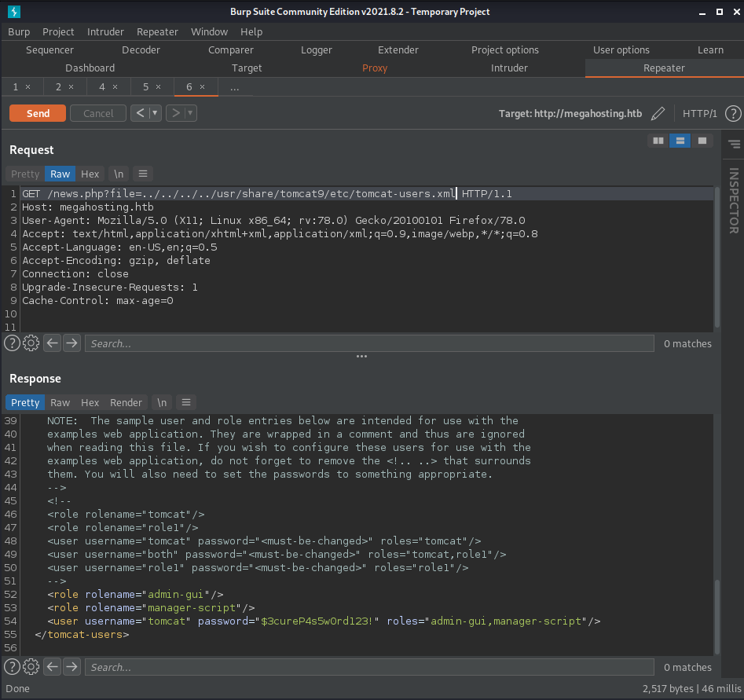
Task: Open Request search help icon
Action: 13,343
